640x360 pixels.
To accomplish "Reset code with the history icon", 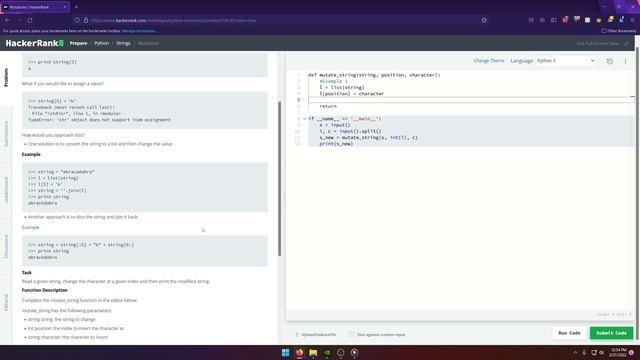I will click(610, 61).
